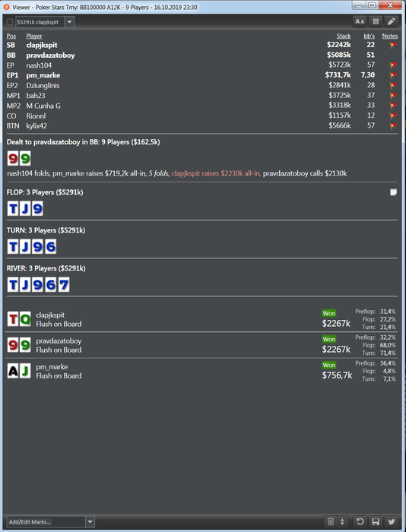This screenshot has width=406, height=532.
Task: Open the Add/Edit Marks dropdown arrow
Action: [x=90, y=522]
